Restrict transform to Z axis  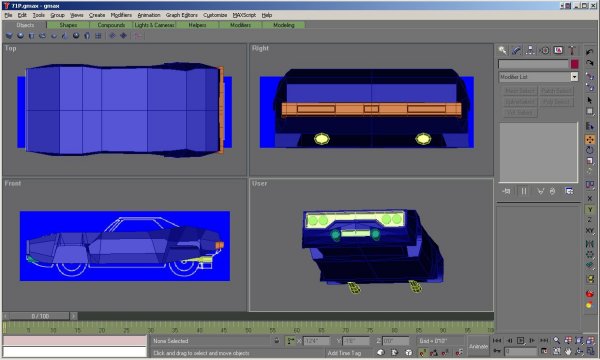(590, 220)
